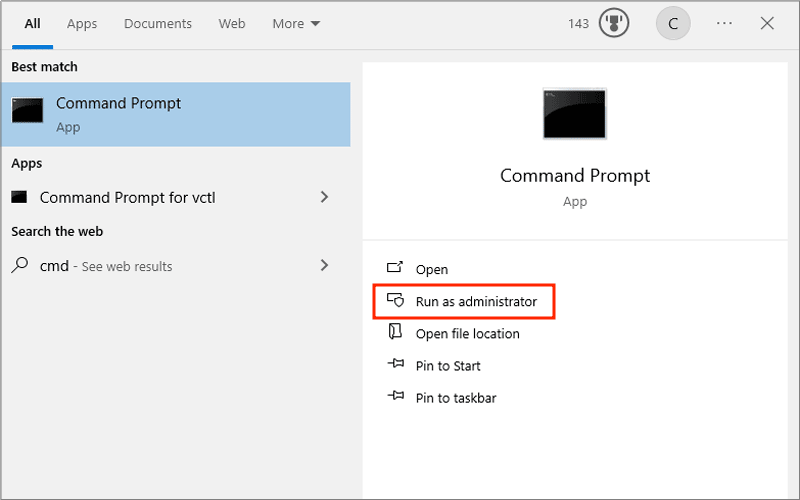Image resolution: width=800 pixels, height=500 pixels.
Task: Click the Pin to taskbar pin icon
Action: [x=396, y=395]
